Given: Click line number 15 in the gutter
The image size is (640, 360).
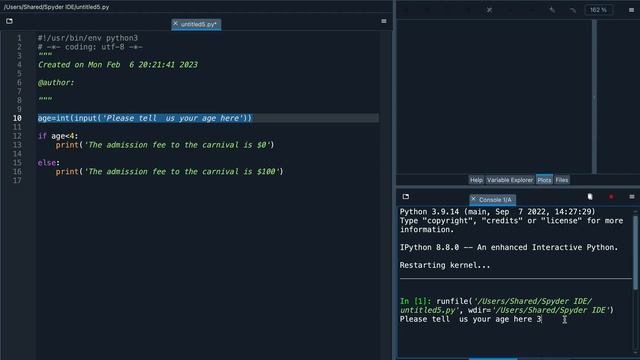Looking at the screenshot, I should pos(17,162).
